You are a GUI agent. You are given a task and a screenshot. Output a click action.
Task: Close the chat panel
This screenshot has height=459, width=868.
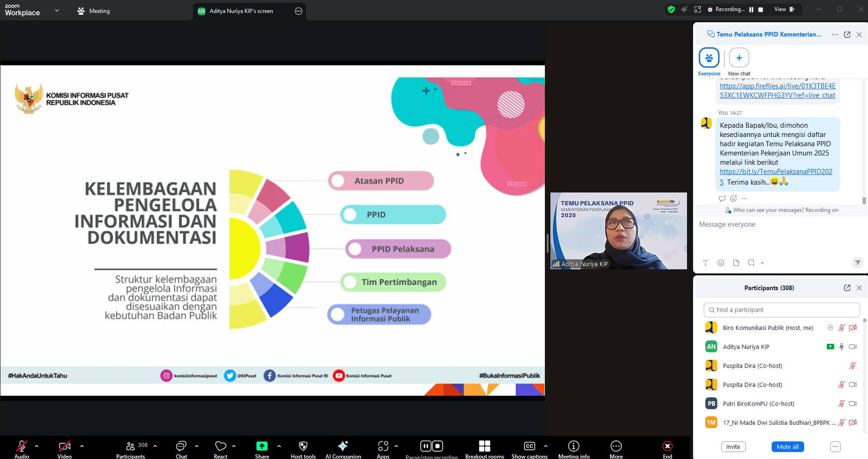tap(859, 35)
